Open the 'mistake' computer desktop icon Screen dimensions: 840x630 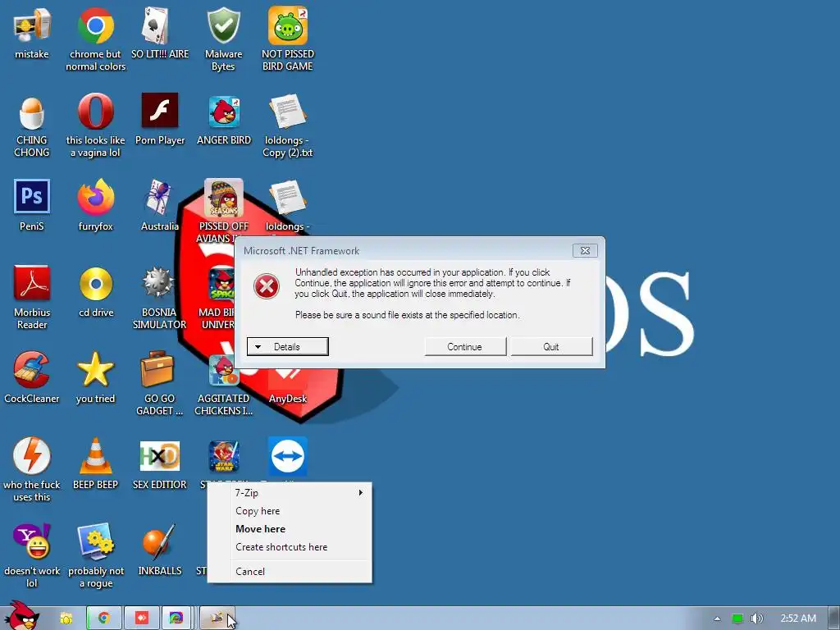pyautogui.click(x=32, y=25)
